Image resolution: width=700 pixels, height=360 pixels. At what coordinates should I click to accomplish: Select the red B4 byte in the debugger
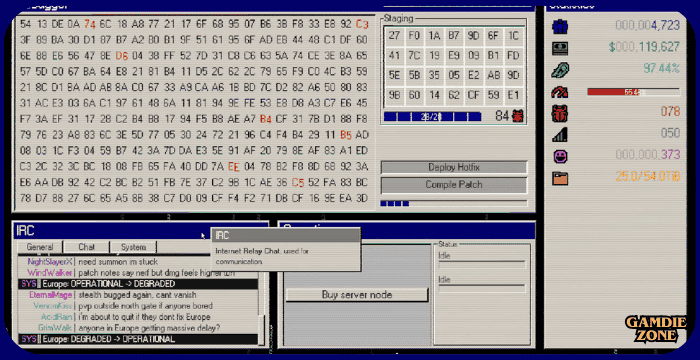click(266, 119)
